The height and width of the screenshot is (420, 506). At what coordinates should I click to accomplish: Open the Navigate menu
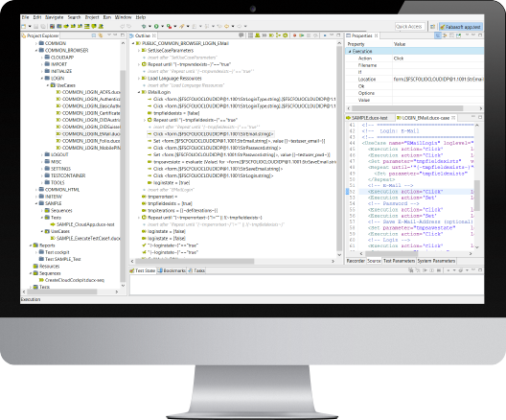click(x=55, y=17)
